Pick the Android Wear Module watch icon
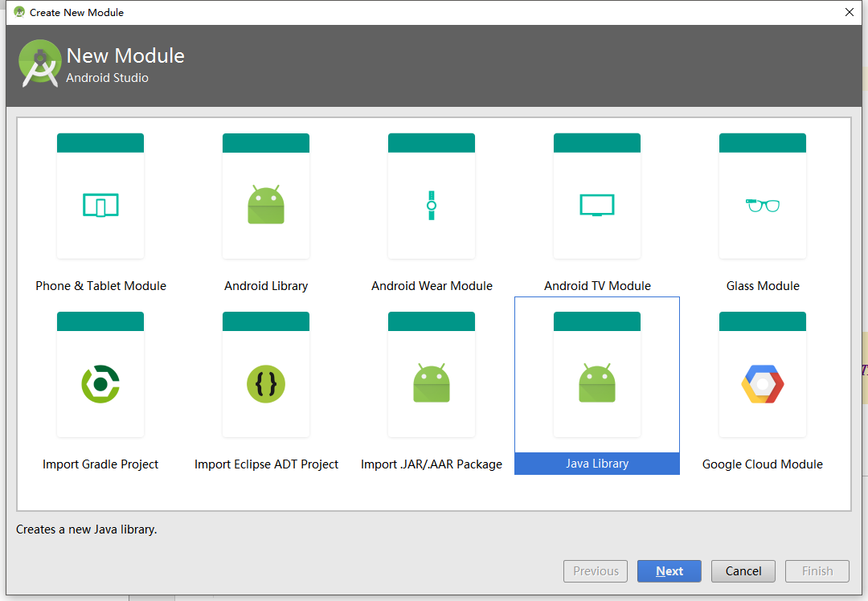 click(432, 205)
